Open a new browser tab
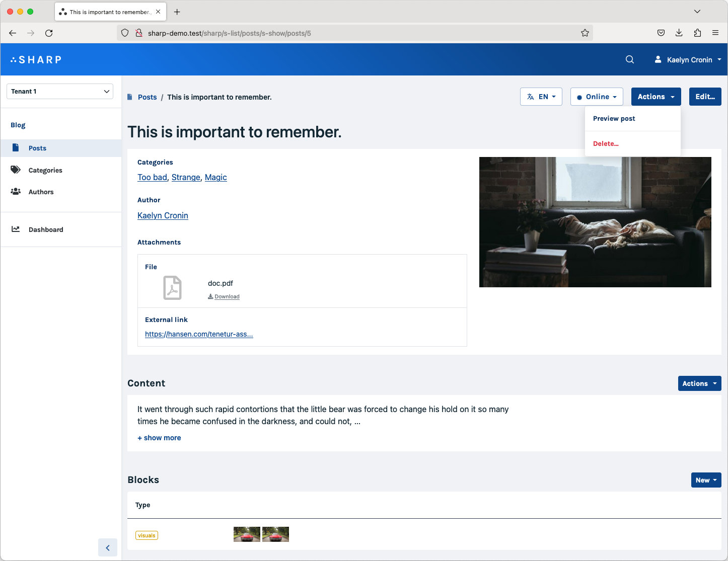Image resolution: width=728 pixels, height=561 pixels. [177, 12]
